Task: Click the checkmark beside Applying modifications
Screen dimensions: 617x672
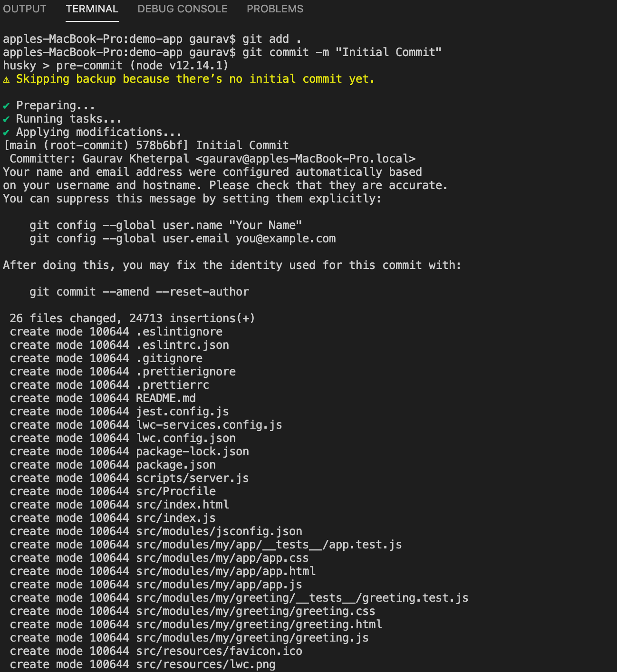Action: coord(6,132)
